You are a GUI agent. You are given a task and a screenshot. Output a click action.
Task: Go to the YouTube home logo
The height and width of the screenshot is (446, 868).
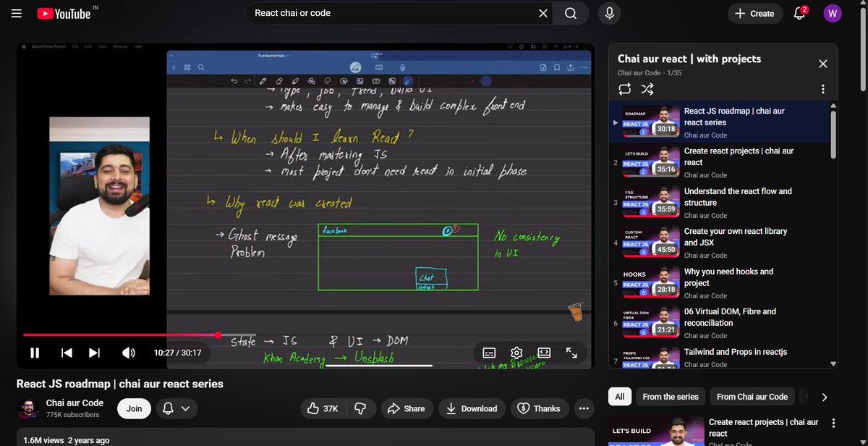(64, 13)
